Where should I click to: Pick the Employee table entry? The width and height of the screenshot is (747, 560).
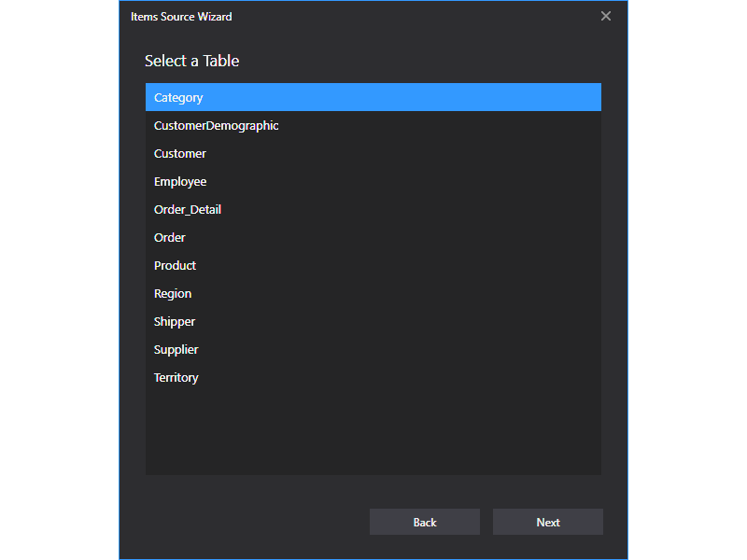(180, 181)
